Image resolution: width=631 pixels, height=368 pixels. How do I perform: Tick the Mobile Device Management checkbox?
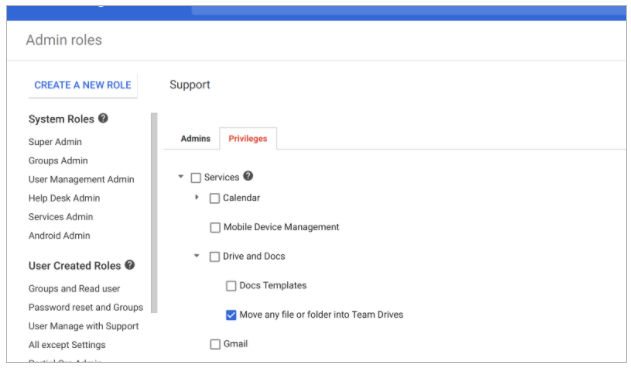click(215, 227)
